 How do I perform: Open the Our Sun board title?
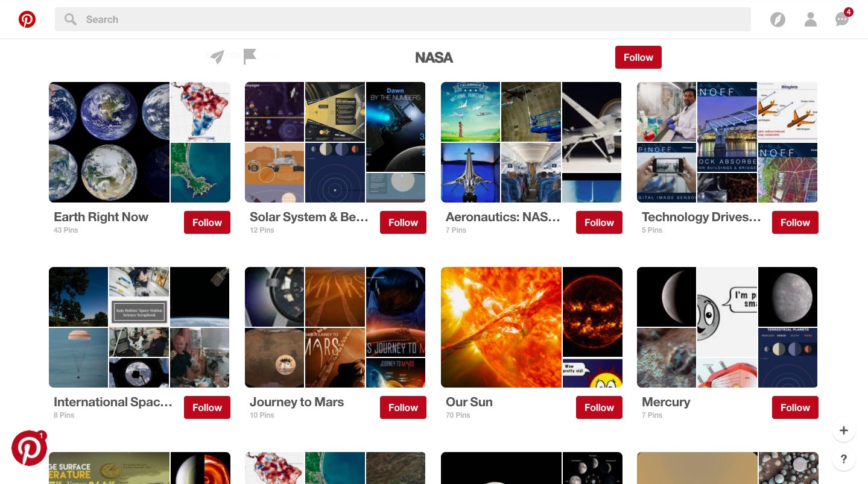pyautogui.click(x=469, y=402)
